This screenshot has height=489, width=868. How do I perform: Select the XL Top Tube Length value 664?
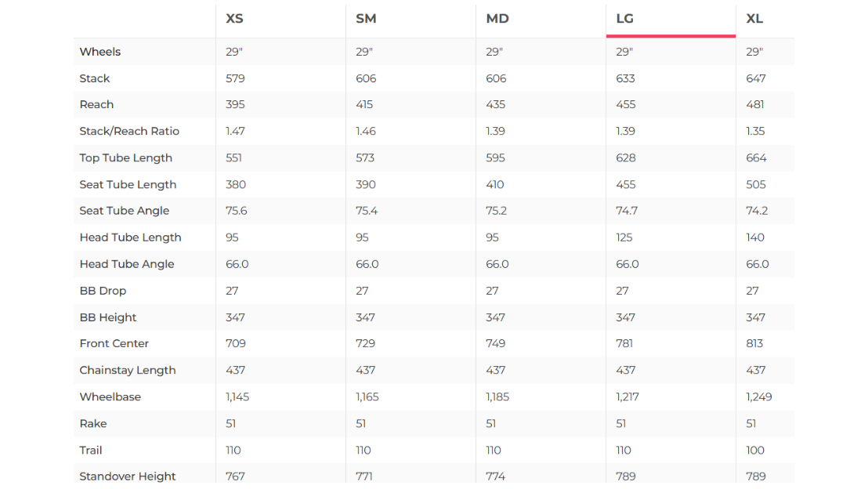pos(757,158)
